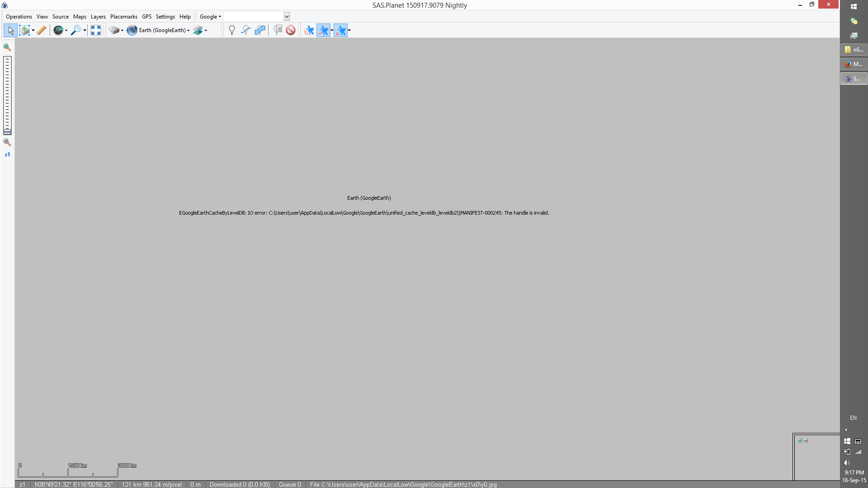868x488 pixels.
Task: Expand the layers selection dropdown arrow
Action: click(x=206, y=30)
